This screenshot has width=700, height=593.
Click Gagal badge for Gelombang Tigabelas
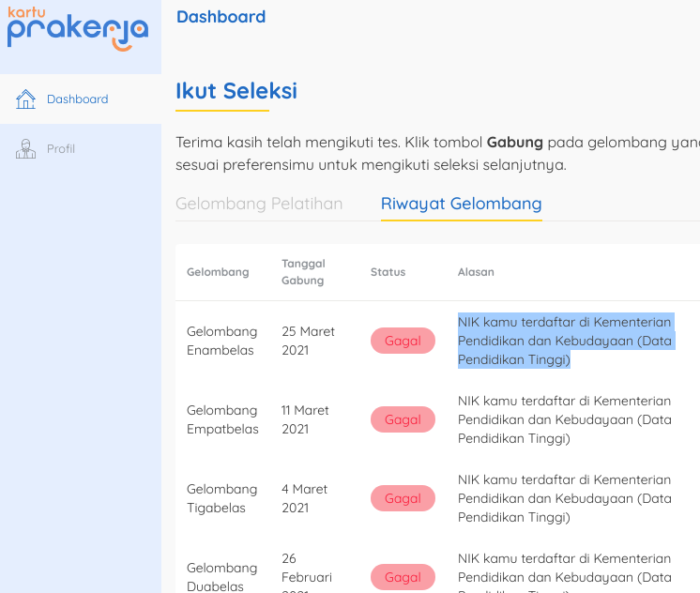403,498
